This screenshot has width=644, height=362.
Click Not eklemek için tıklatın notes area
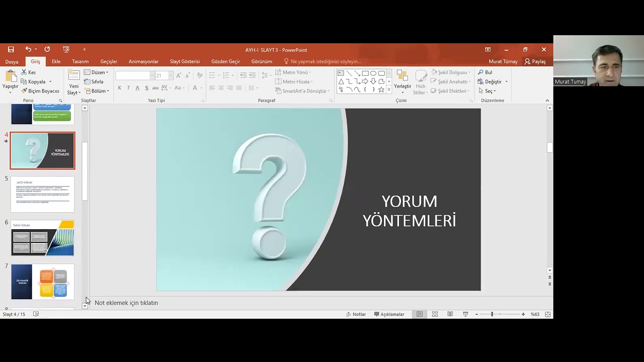click(x=126, y=303)
